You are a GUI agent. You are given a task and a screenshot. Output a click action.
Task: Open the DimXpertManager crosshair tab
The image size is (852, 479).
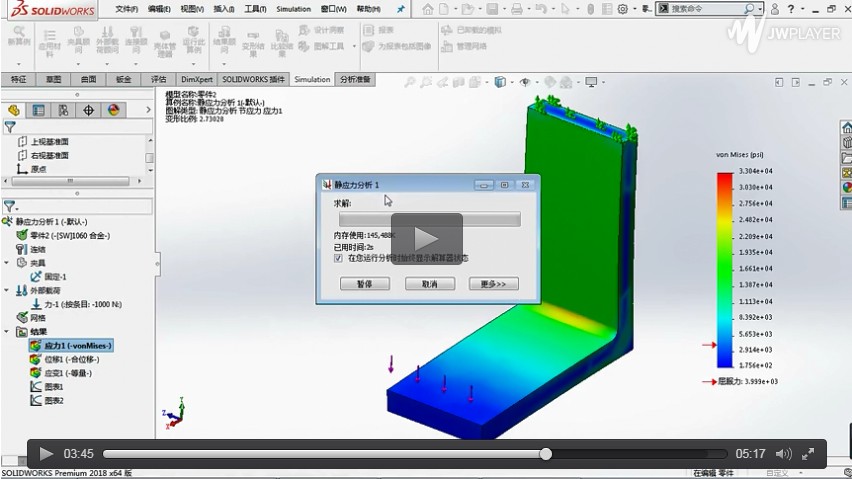[x=89, y=110]
